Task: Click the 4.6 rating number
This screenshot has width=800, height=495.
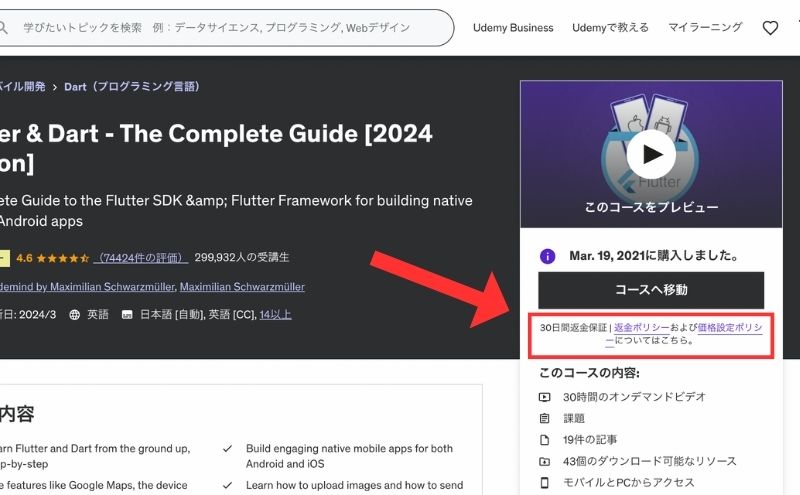Action: pyautogui.click(x=24, y=258)
